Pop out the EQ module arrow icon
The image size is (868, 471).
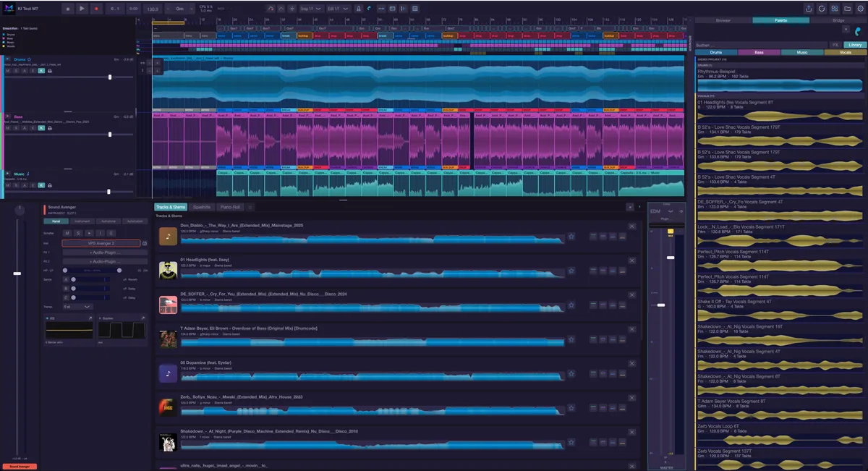(90, 318)
